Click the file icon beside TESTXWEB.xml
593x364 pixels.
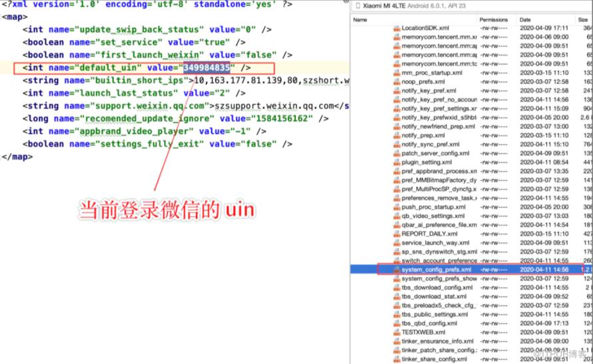click(x=396, y=332)
